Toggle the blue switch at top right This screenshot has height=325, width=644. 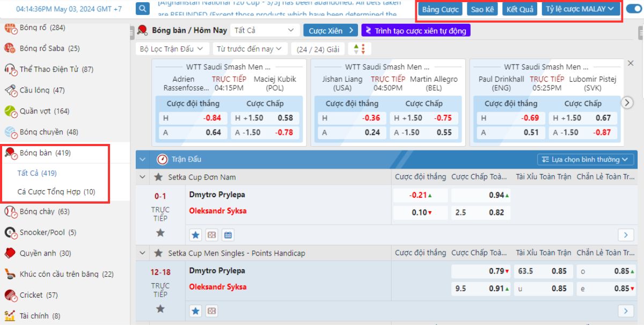[633, 9]
